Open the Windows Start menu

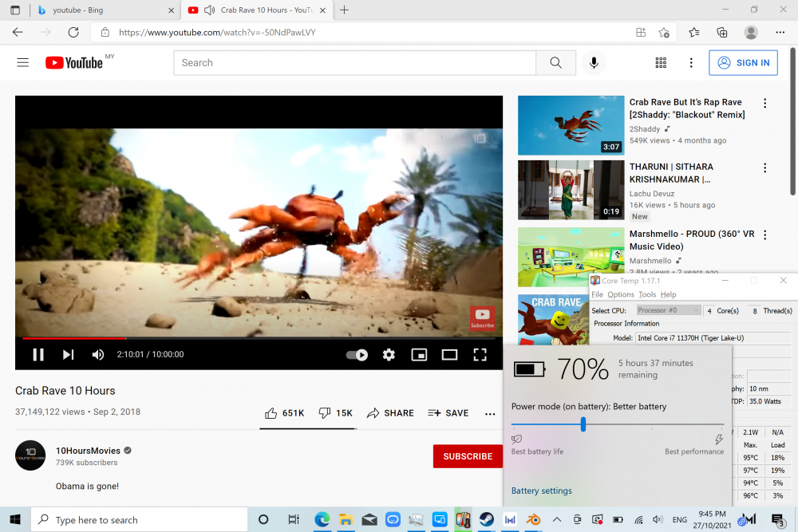pos(15,519)
